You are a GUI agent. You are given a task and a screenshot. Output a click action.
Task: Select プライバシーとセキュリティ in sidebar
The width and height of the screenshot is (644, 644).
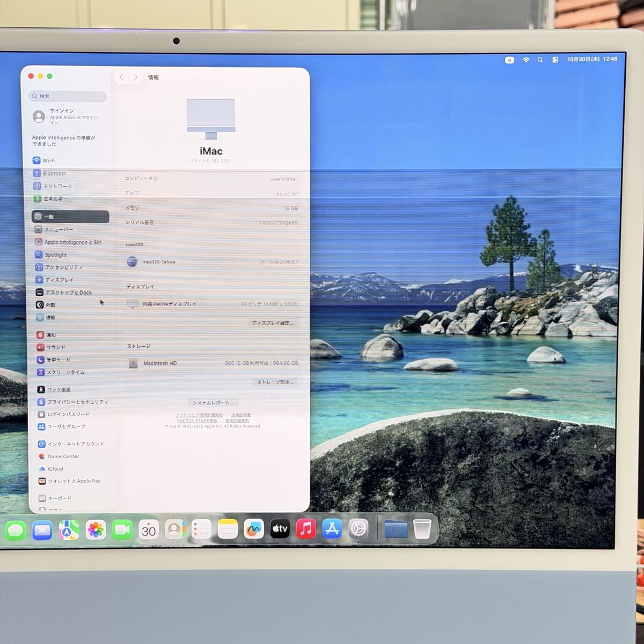coord(72,402)
